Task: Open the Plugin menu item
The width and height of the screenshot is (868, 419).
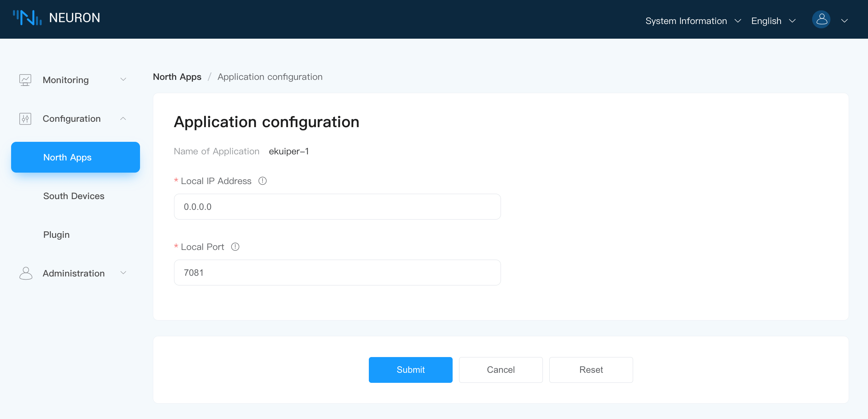Action: click(57, 235)
